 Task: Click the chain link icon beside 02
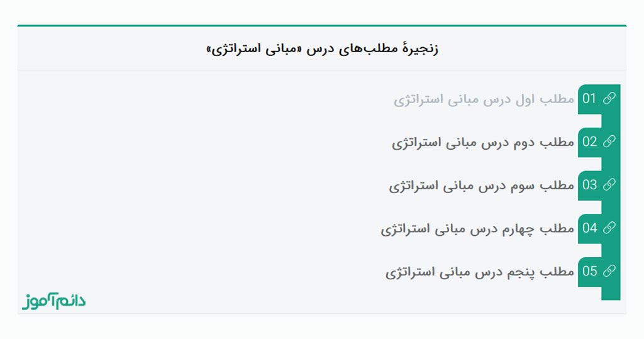(609, 142)
